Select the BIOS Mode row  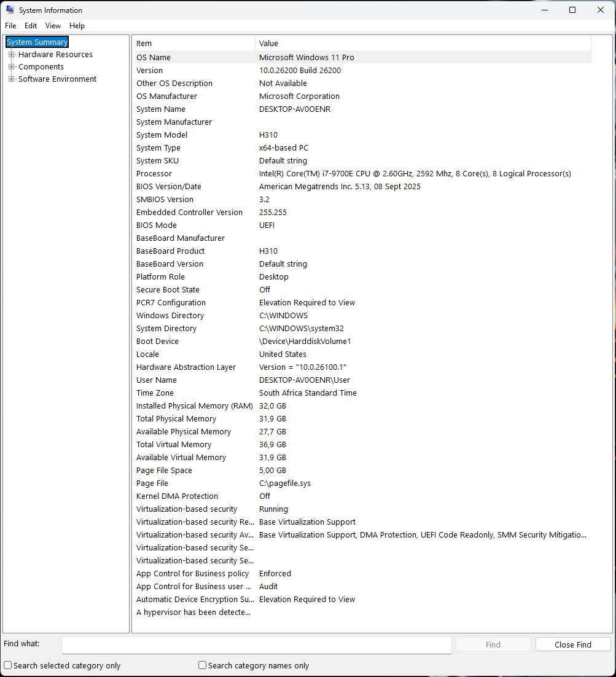coord(362,225)
